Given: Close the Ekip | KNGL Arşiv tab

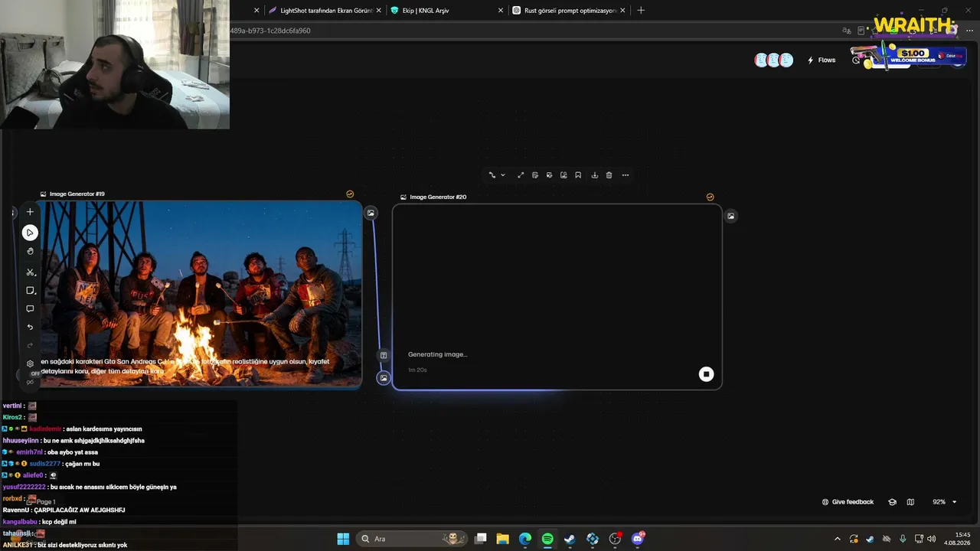Looking at the screenshot, I should tap(501, 11).
